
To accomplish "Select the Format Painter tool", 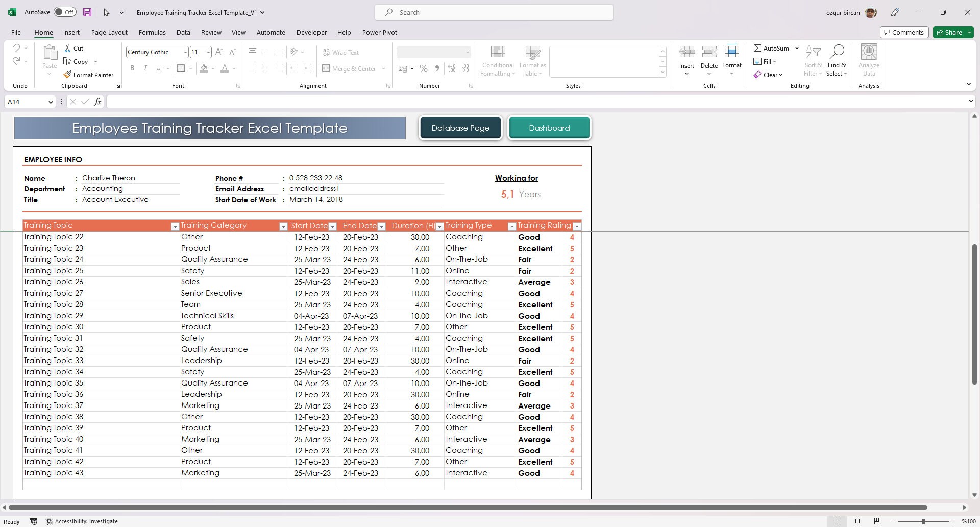I will pos(89,75).
